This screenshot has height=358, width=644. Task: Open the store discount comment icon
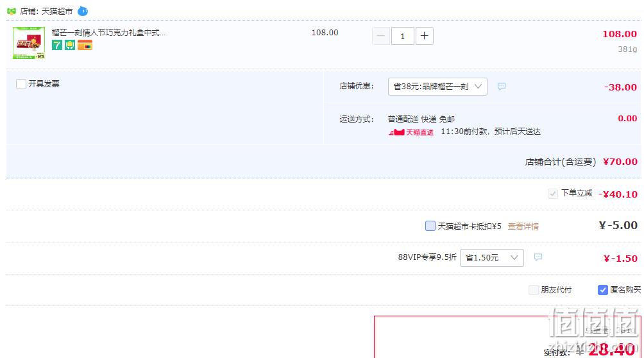(x=502, y=87)
